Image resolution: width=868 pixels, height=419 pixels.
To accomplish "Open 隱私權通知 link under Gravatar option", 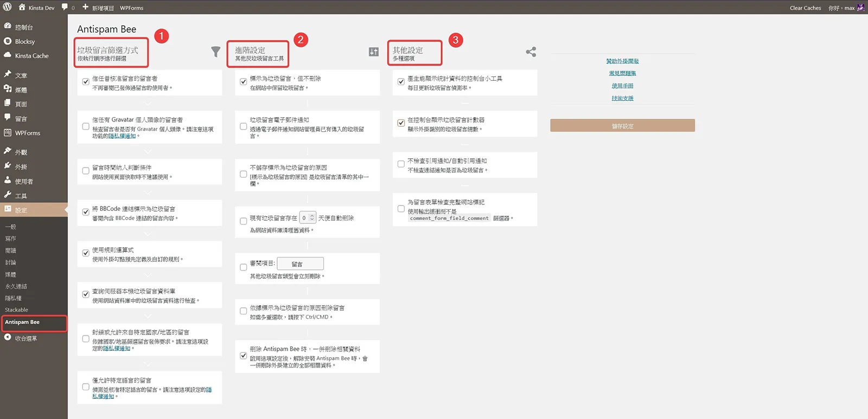I will [122, 136].
